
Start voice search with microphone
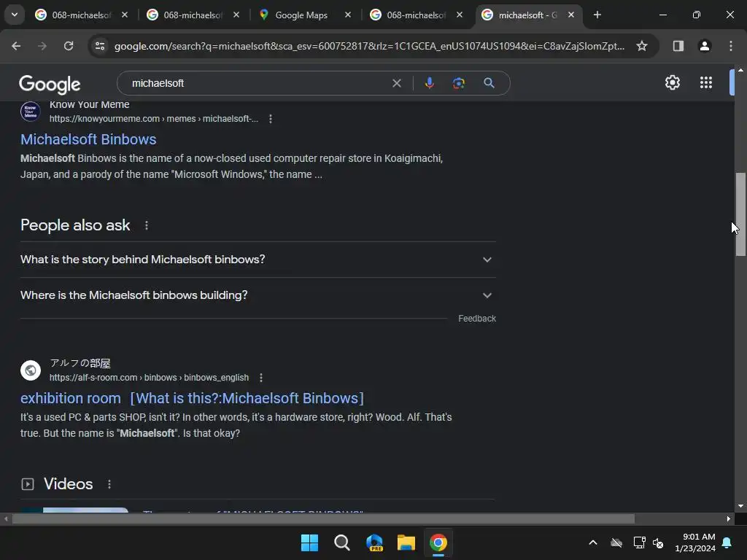click(429, 83)
